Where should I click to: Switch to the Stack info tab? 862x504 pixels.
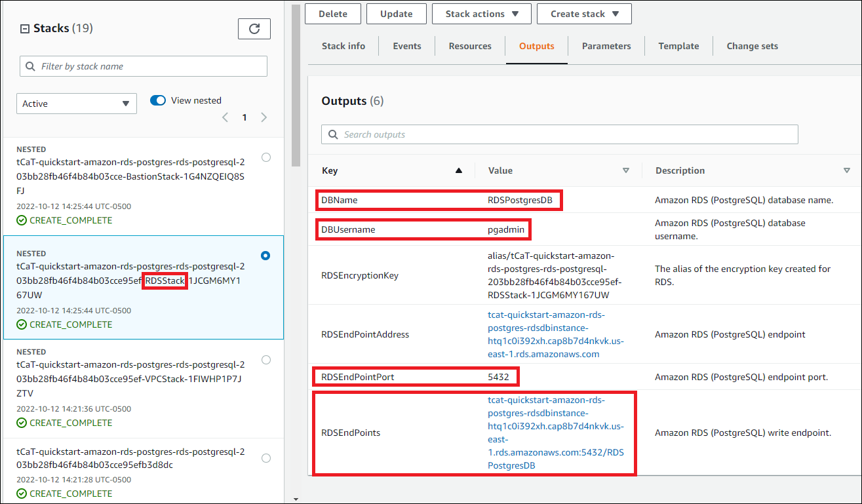pos(343,46)
